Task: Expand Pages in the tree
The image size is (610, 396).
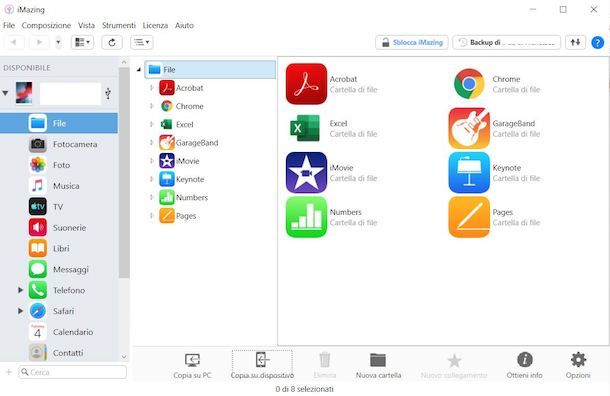Action: tap(152, 216)
